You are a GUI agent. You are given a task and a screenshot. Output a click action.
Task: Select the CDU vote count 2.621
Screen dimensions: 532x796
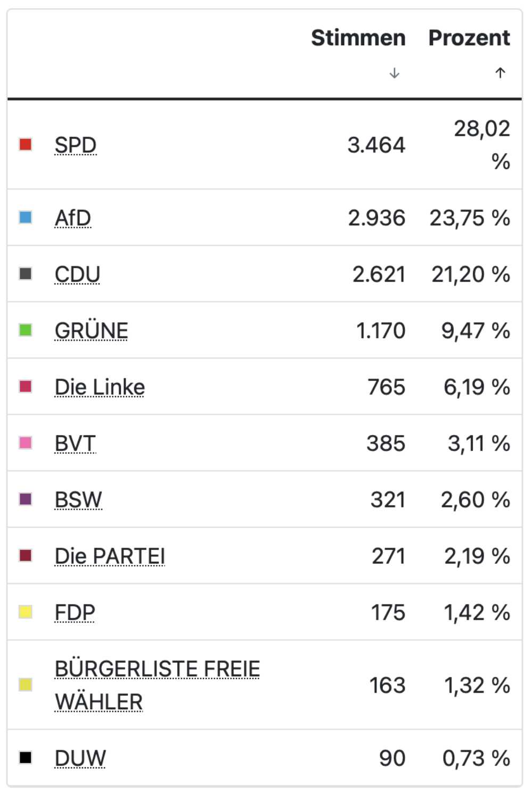379,274
